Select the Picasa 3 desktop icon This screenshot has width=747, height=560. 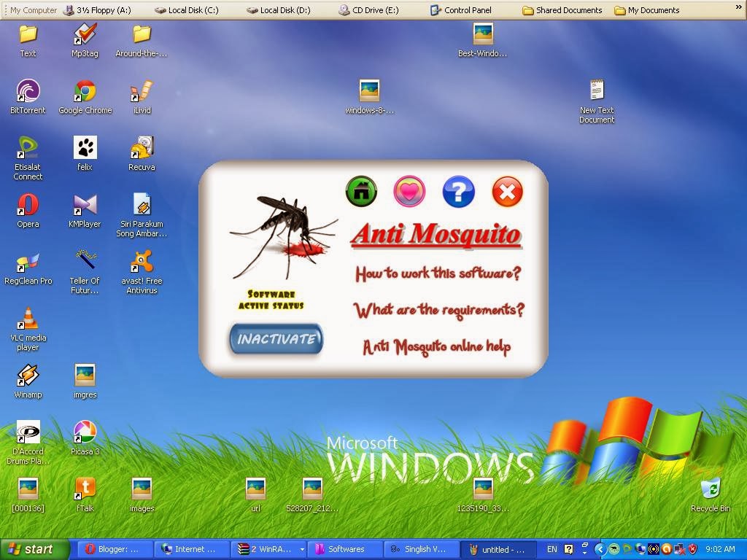coord(85,438)
